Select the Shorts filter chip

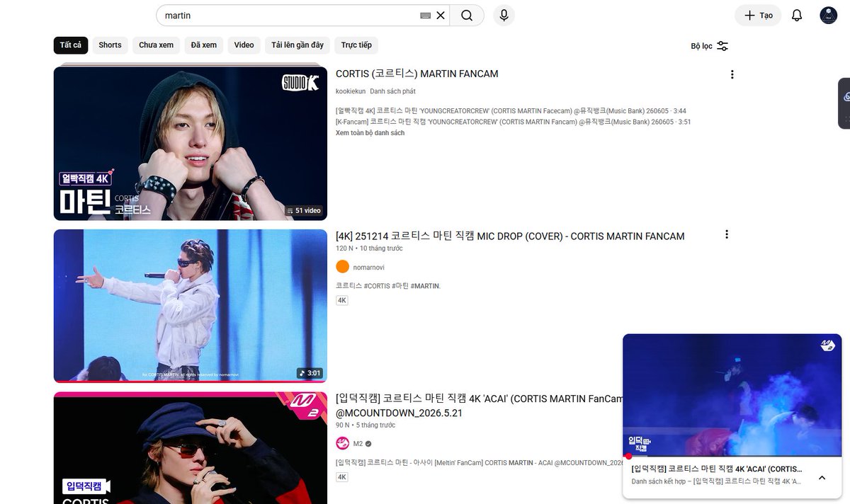point(110,45)
